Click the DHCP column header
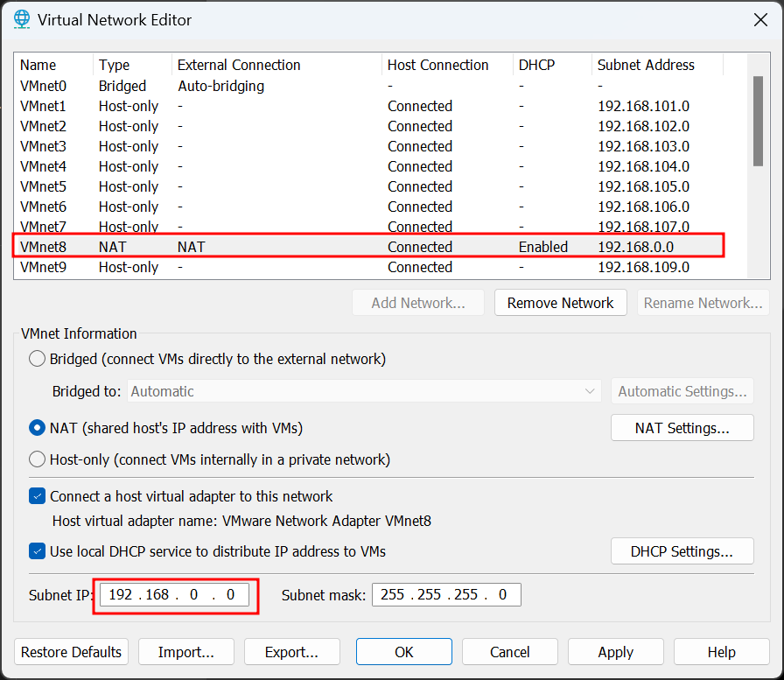 point(552,65)
